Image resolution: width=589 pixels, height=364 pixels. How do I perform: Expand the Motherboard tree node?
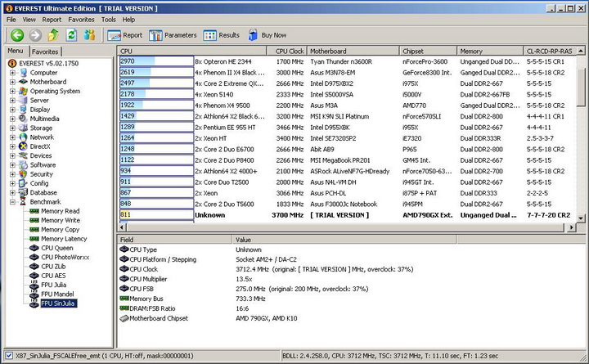12,82
